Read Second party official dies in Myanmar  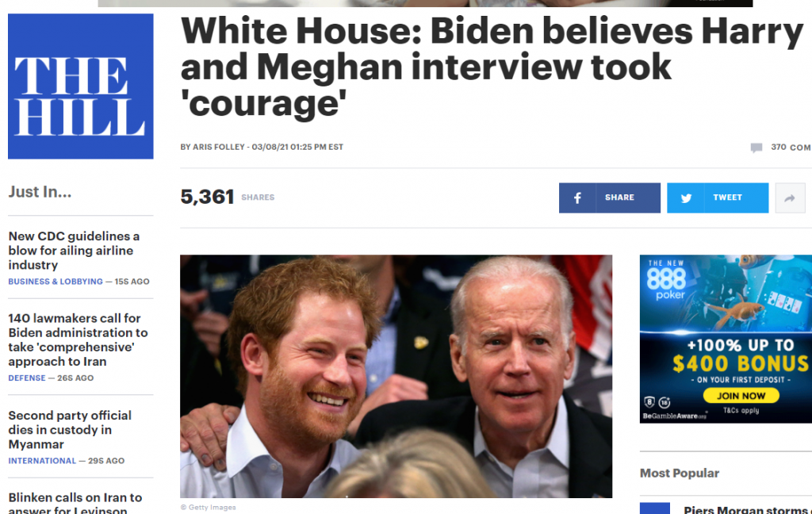point(70,430)
